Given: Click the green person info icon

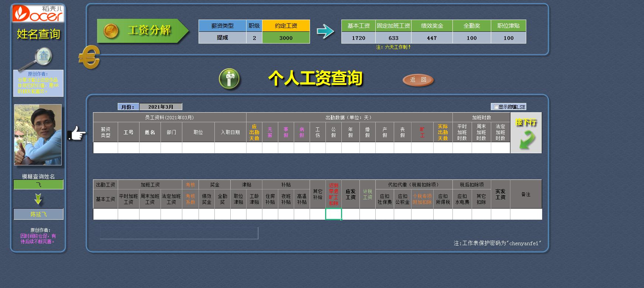Looking at the screenshot, I should click(x=229, y=79).
